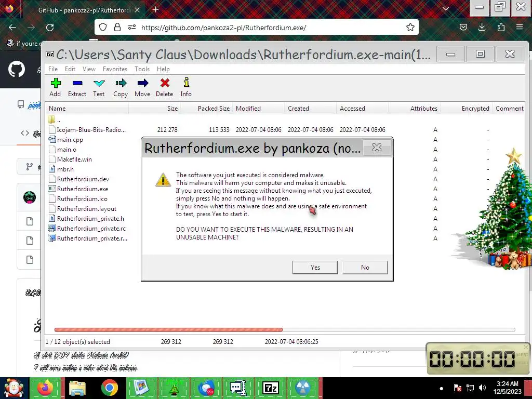Select Rutherfordium_private.h in file list
Image resolution: width=532 pixels, height=399 pixels.
(x=87, y=218)
